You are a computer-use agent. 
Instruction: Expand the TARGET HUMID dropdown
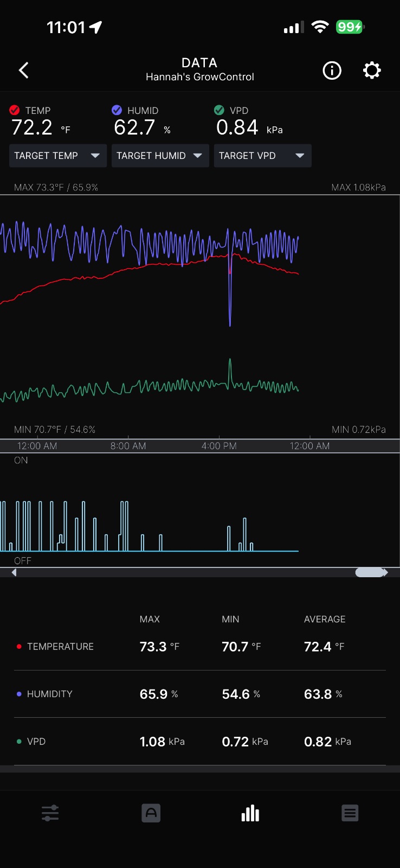(160, 156)
